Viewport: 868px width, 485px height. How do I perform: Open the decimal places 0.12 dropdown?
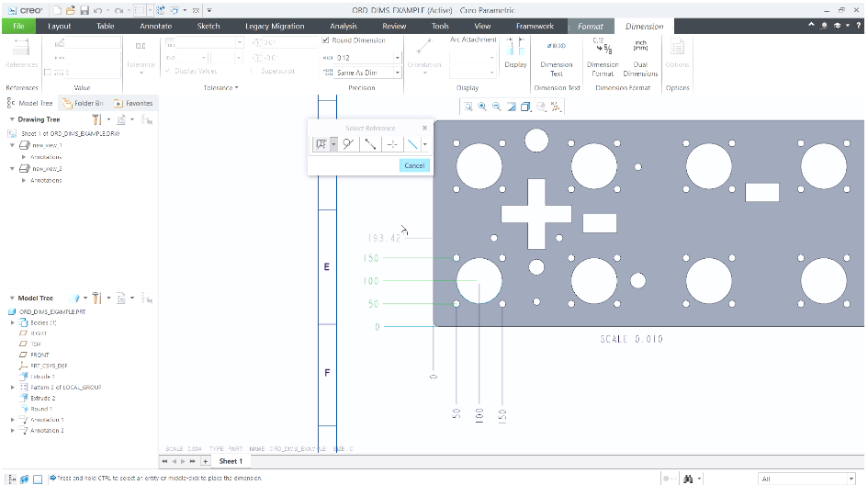(398, 57)
